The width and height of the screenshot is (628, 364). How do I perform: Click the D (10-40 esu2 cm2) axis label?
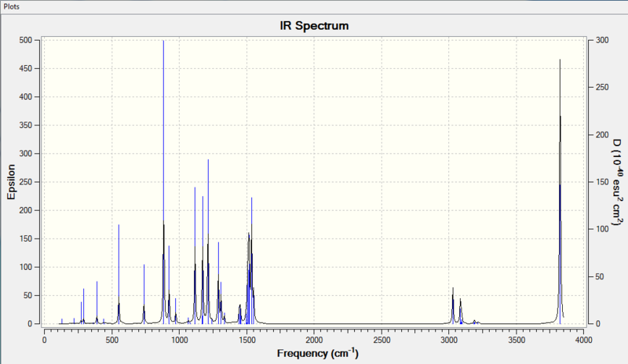point(618,183)
